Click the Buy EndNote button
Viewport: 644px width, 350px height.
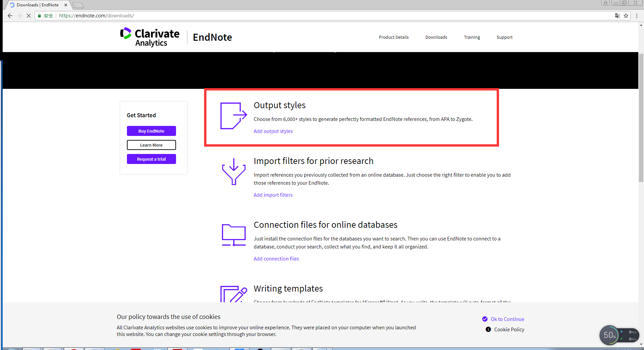[151, 131]
